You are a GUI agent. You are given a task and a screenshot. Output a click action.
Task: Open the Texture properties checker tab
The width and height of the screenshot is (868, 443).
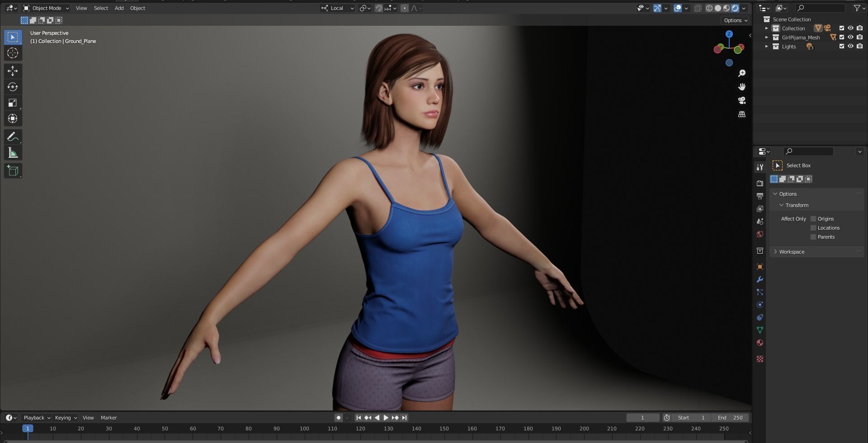[x=760, y=359]
